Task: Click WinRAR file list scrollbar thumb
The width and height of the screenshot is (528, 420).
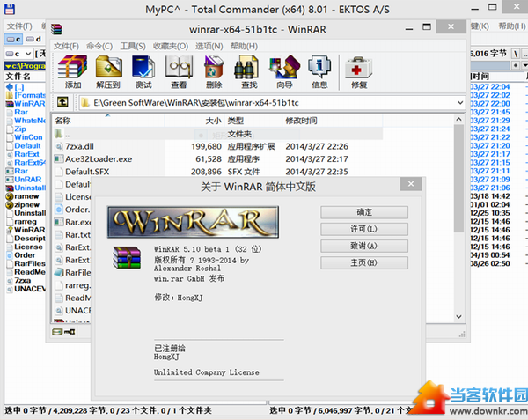Action: tap(458, 179)
